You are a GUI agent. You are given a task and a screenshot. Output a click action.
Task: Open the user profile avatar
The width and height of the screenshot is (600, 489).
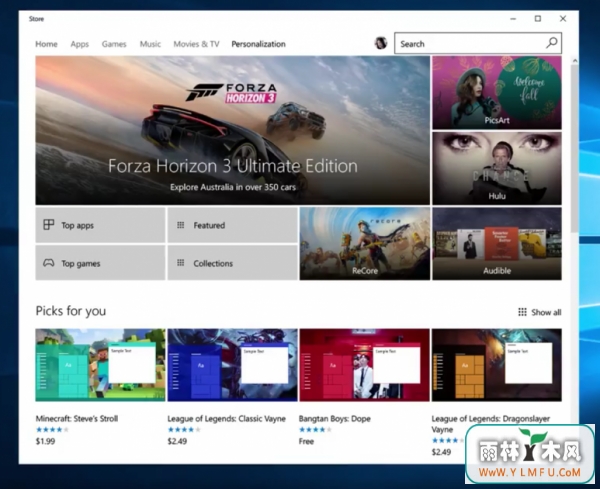pos(381,43)
